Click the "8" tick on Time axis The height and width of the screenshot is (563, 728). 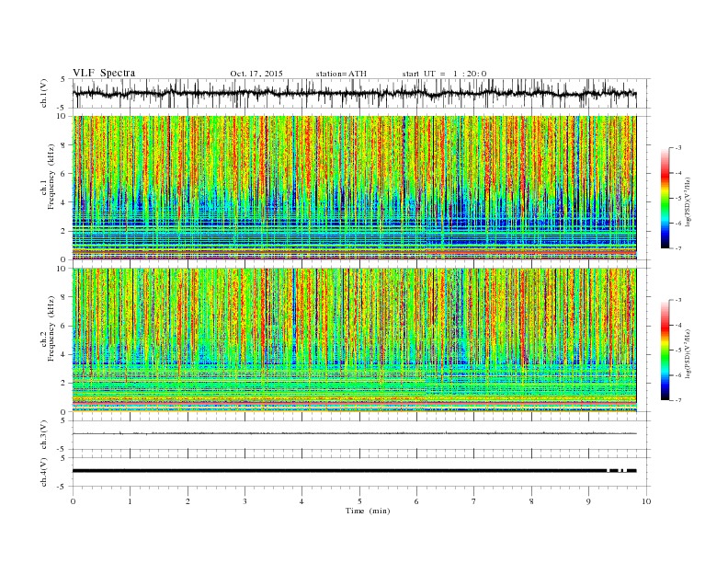pos(531,501)
